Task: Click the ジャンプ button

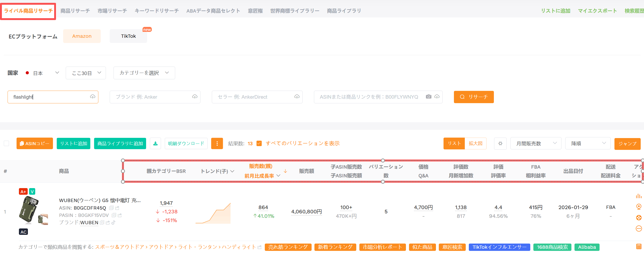Action: (x=627, y=144)
